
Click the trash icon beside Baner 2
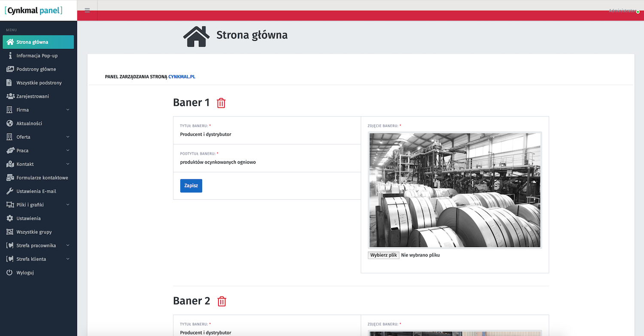pyautogui.click(x=222, y=301)
